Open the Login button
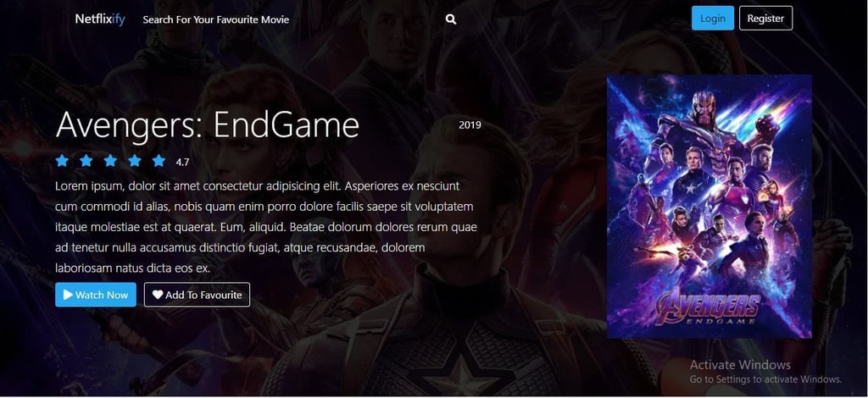The image size is (868, 398). point(712,19)
